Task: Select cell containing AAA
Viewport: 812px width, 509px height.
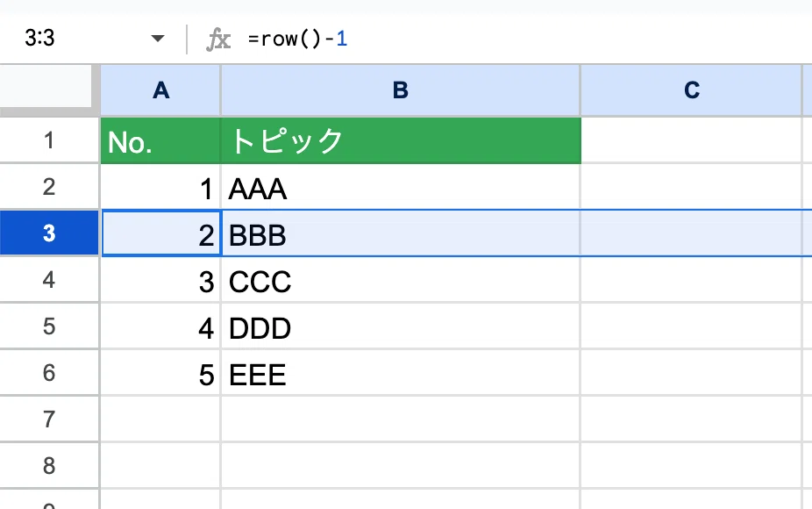Action: pyautogui.click(x=401, y=187)
